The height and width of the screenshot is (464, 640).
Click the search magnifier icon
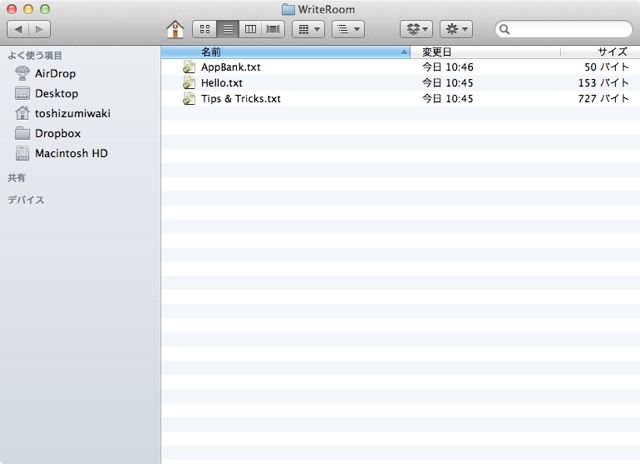(x=504, y=29)
